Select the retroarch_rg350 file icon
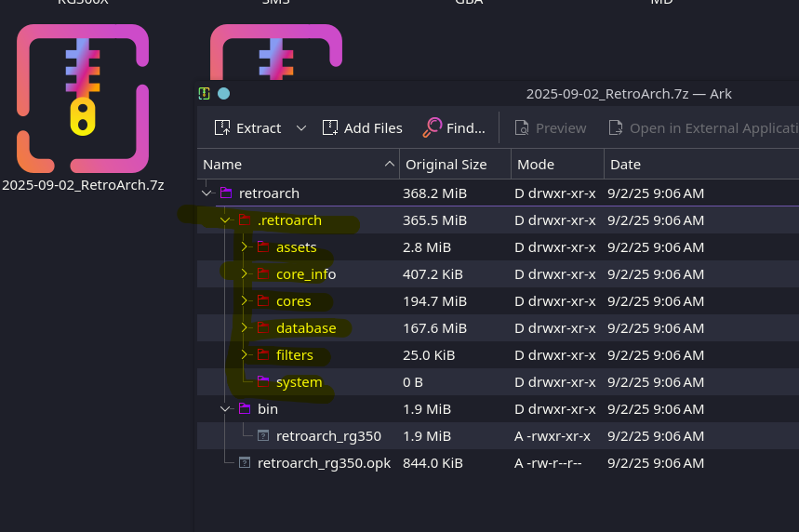 [263, 436]
